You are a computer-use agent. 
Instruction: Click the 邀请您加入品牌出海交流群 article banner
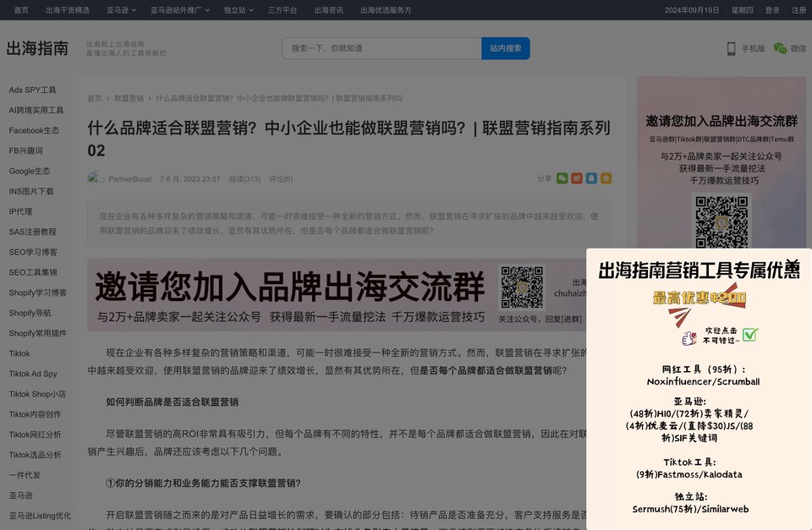[337, 294]
